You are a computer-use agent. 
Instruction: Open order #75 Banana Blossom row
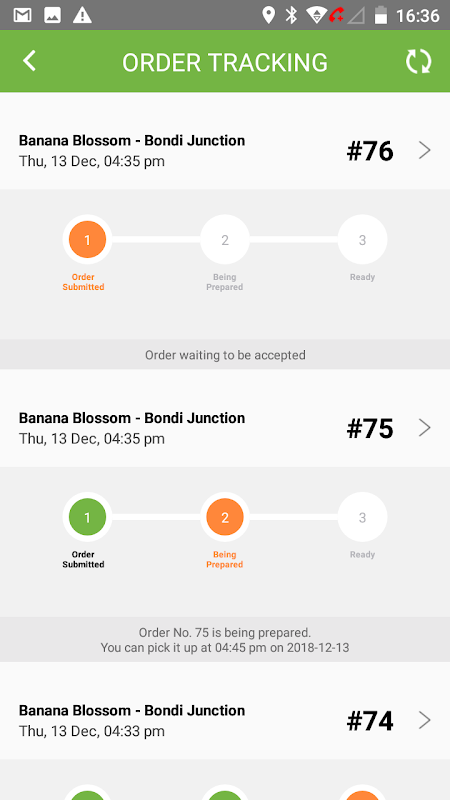[225, 428]
